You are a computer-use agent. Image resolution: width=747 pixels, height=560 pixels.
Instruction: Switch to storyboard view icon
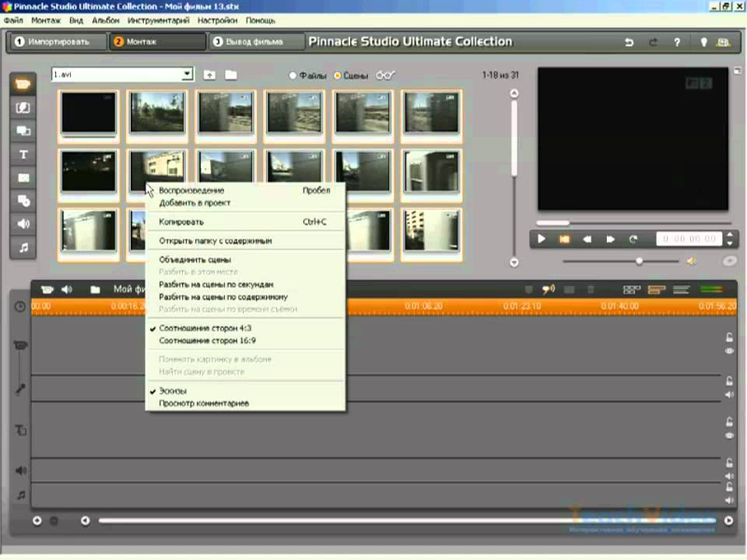(x=632, y=289)
